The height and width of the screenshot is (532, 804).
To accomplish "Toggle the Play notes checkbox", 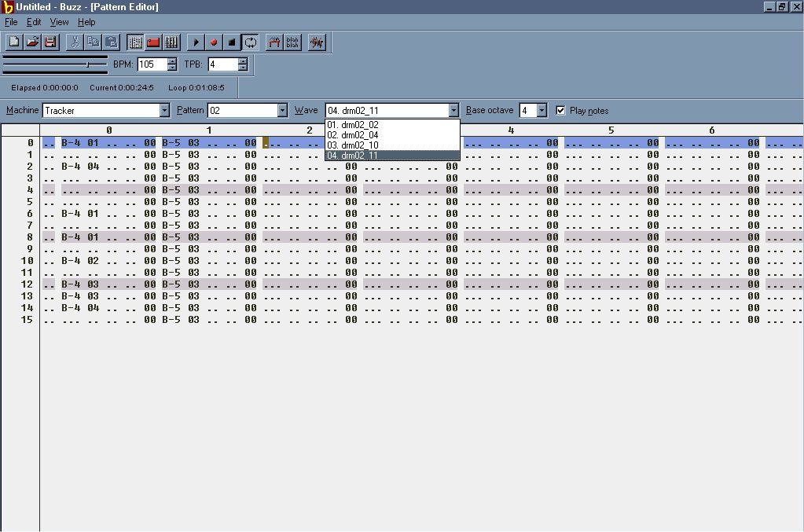I will 561,111.
